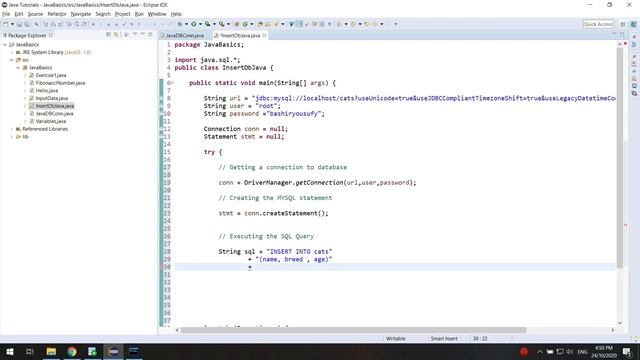640x360 pixels.
Task: Click the editor horizontal scrollbar
Action: click(353, 330)
